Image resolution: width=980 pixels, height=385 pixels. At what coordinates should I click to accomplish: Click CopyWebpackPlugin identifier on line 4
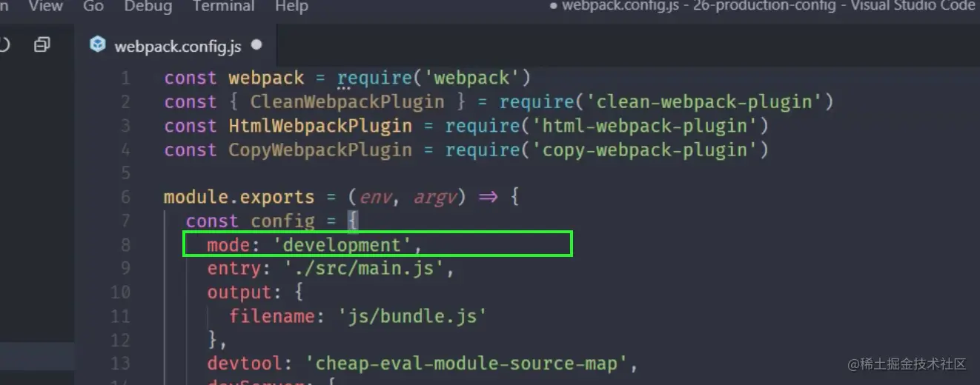coord(320,150)
